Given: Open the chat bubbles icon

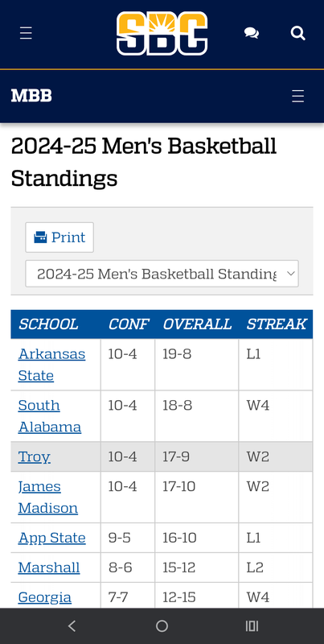Looking at the screenshot, I should click(252, 33).
